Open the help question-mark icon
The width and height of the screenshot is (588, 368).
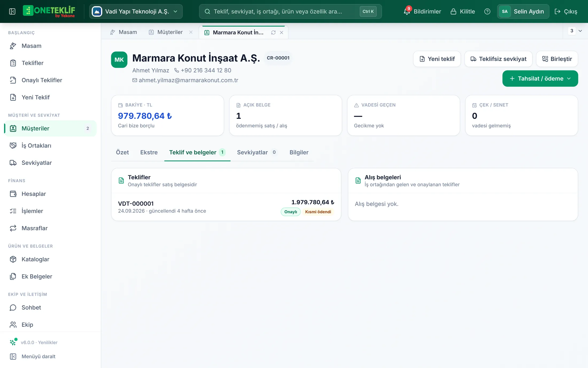(487, 12)
